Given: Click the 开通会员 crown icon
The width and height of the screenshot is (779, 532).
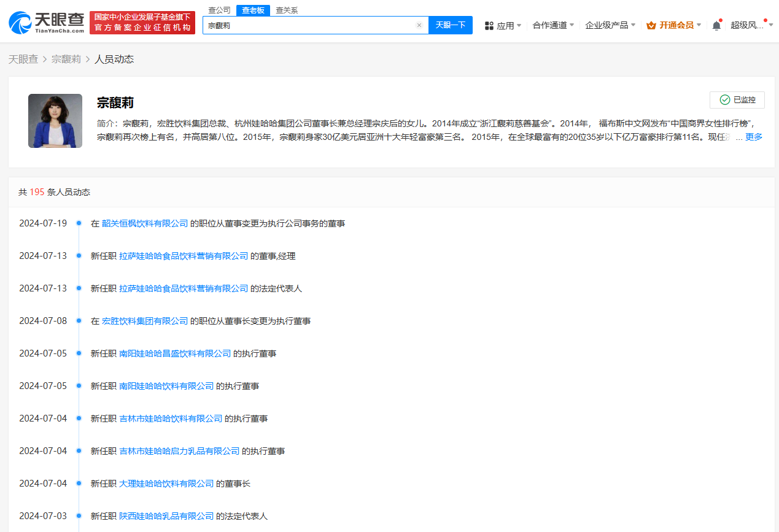Looking at the screenshot, I should pyautogui.click(x=651, y=25).
